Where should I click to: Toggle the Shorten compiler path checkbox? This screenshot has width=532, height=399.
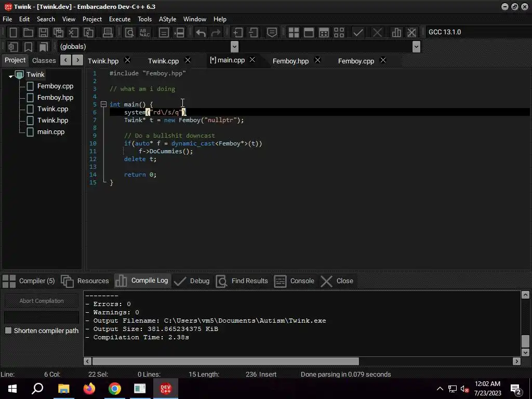click(x=8, y=330)
